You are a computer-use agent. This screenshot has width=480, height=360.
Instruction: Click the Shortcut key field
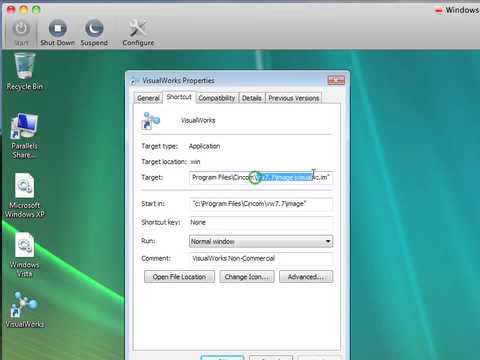(x=261, y=222)
